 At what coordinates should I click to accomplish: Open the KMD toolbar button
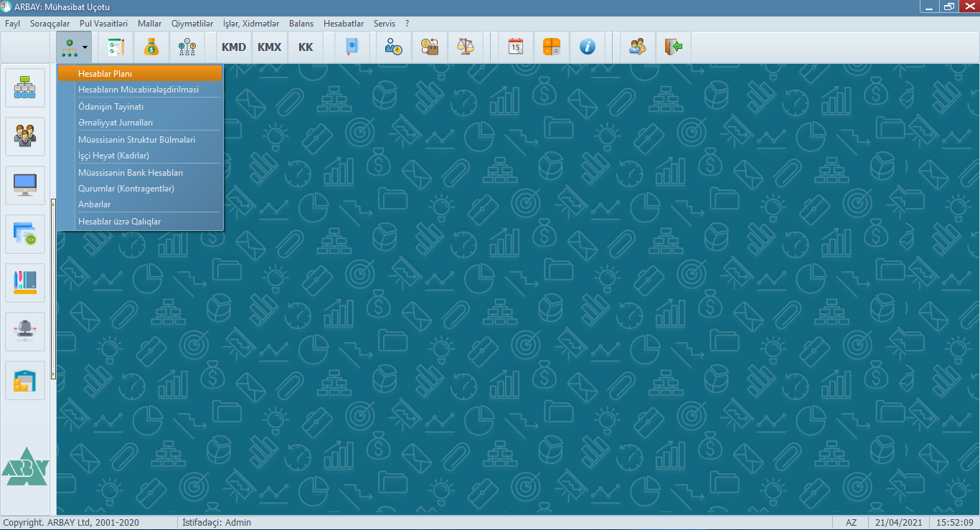(x=234, y=47)
